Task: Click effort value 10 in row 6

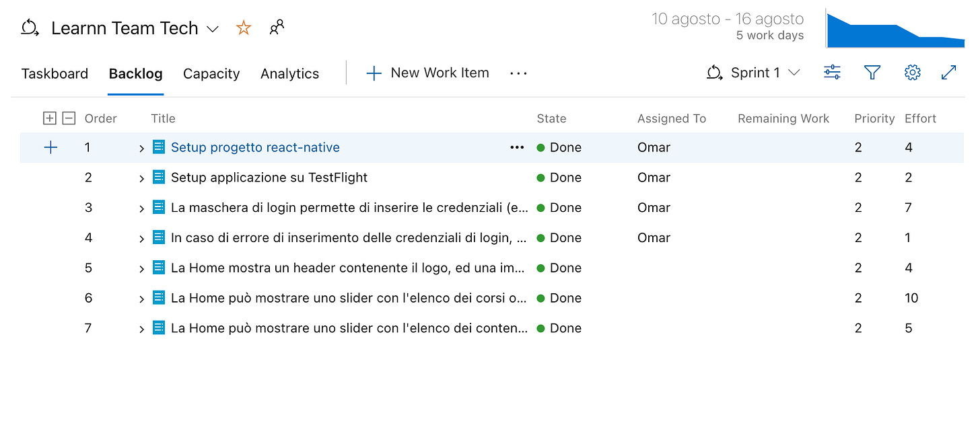Action: click(x=911, y=298)
